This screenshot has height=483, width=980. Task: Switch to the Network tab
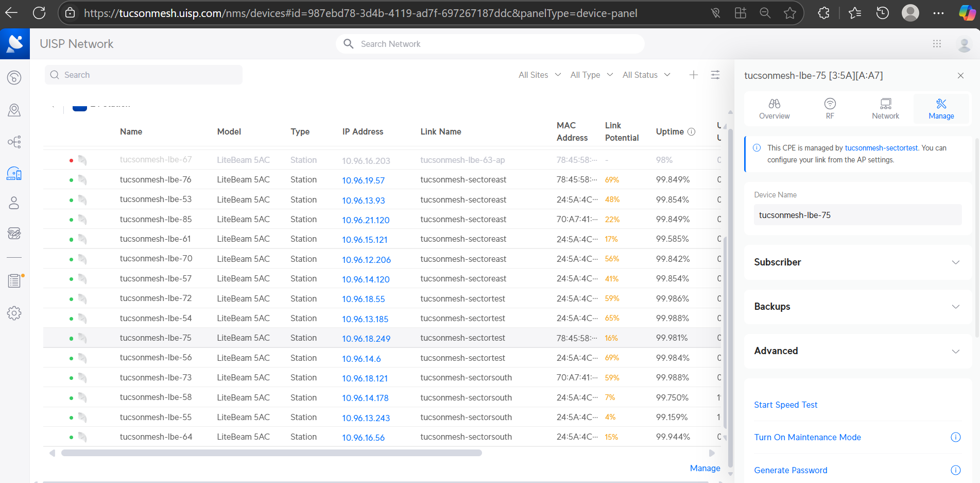(x=885, y=109)
